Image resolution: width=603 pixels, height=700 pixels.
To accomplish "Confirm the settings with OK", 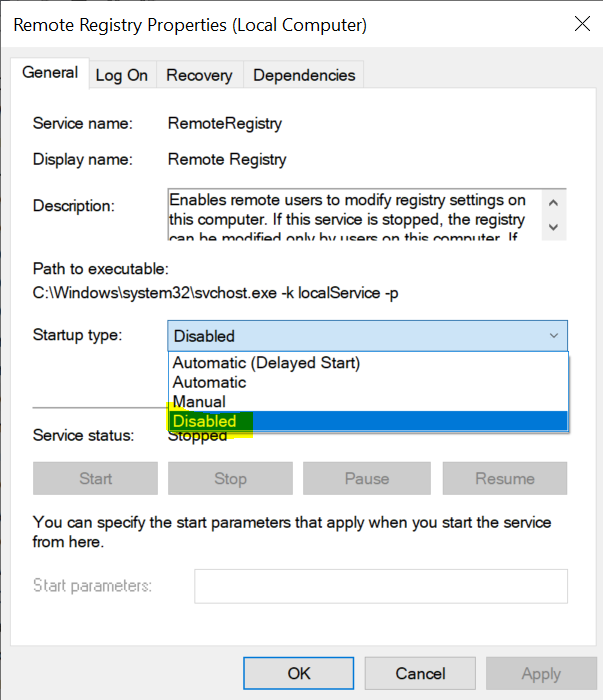I will [299, 673].
